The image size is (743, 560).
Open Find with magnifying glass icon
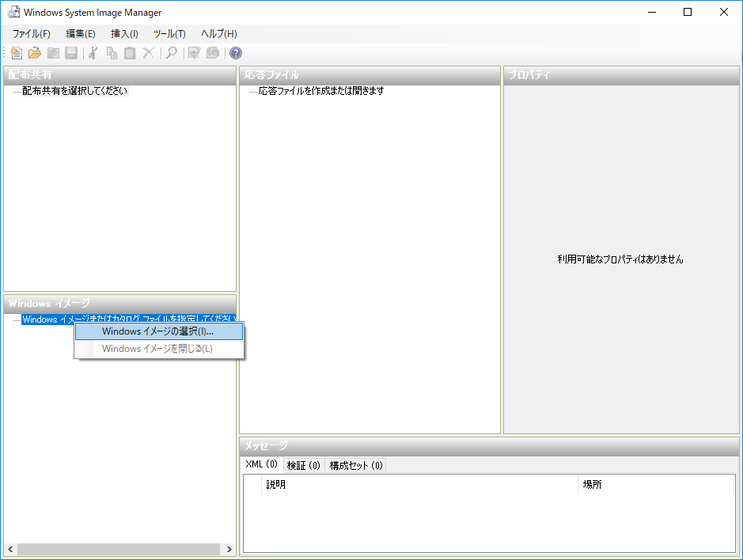(x=172, y=53)
